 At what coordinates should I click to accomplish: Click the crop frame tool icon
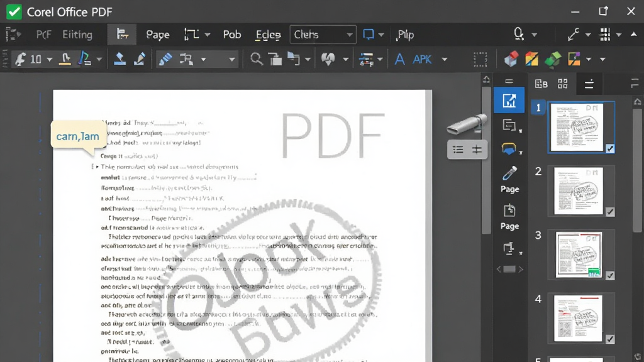tap(191, 35)
